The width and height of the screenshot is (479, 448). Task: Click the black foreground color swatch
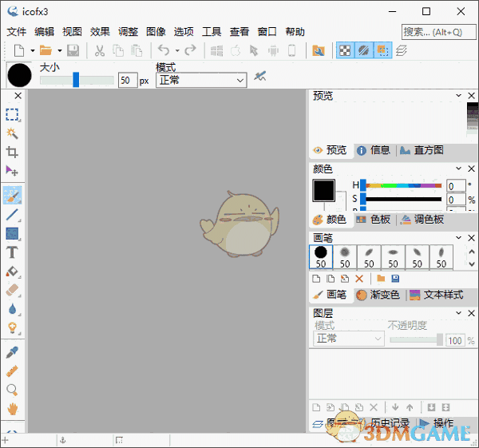click(x=323, y=190)
